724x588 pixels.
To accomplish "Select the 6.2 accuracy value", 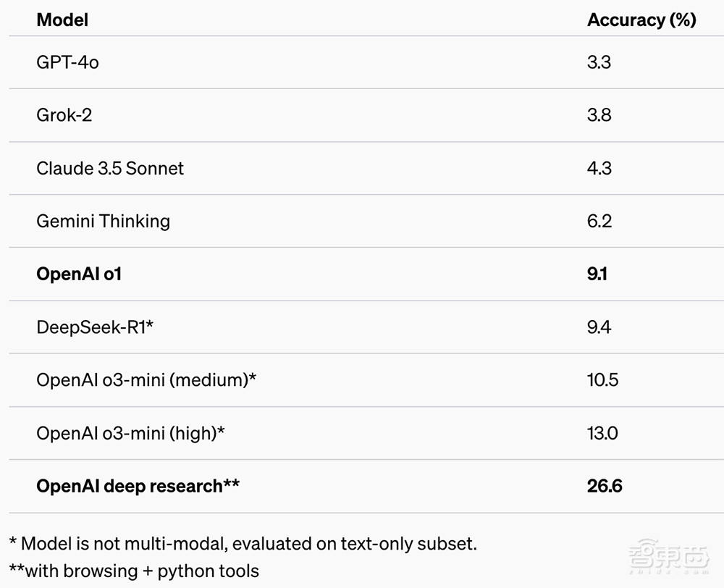I will 599,221.
